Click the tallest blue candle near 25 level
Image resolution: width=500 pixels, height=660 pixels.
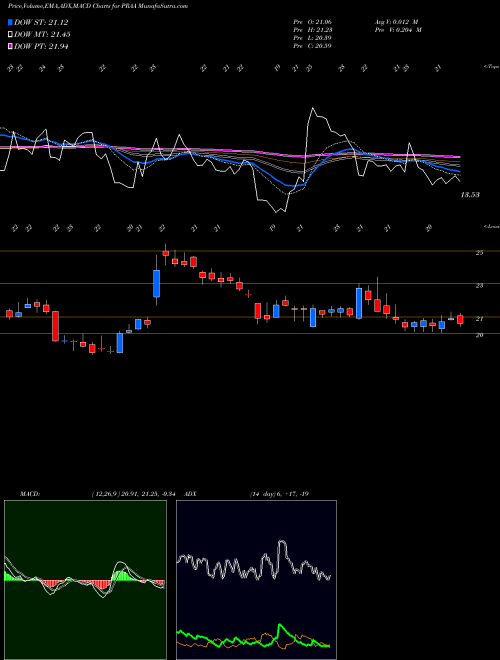click(x=157, y=284)
